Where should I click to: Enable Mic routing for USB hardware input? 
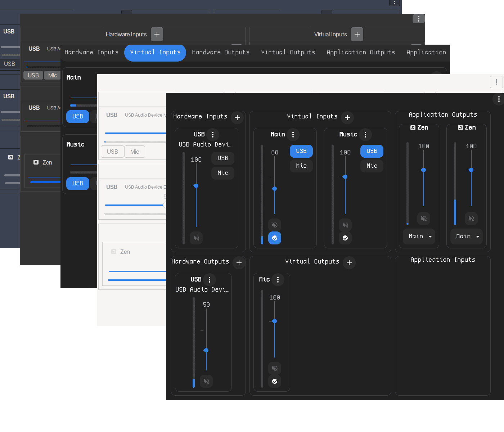tap(223, 173)
